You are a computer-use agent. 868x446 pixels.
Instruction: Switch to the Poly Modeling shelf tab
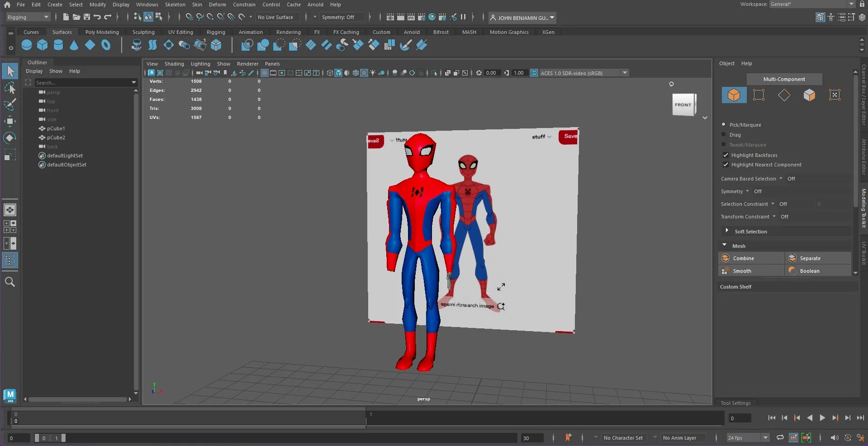[x=102, y=32]
